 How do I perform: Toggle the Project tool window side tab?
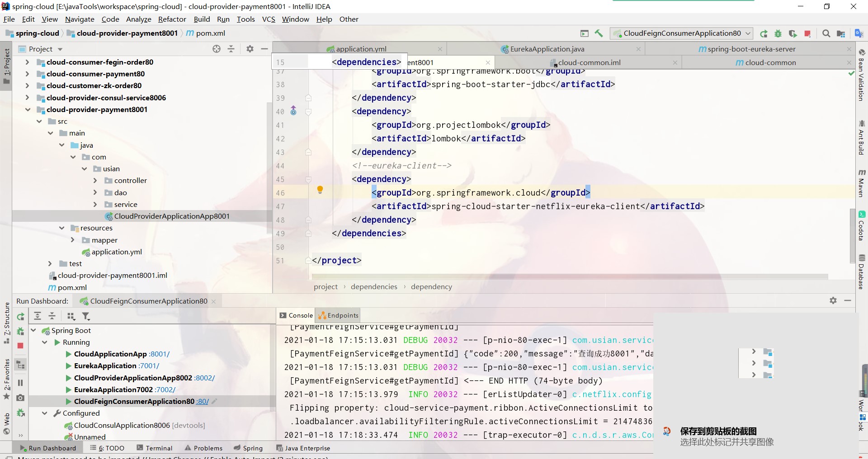[6, 66]
